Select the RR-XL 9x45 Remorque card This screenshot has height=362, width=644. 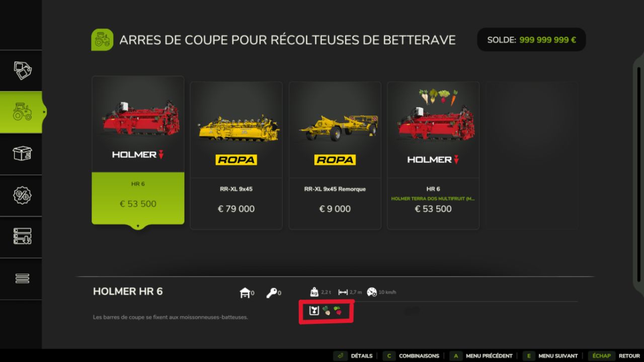pyautogui.click(x=335, y=155)
